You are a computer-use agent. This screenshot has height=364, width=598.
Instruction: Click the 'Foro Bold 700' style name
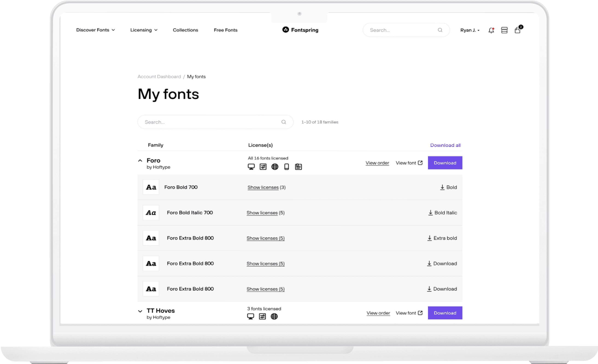point(181,187)
